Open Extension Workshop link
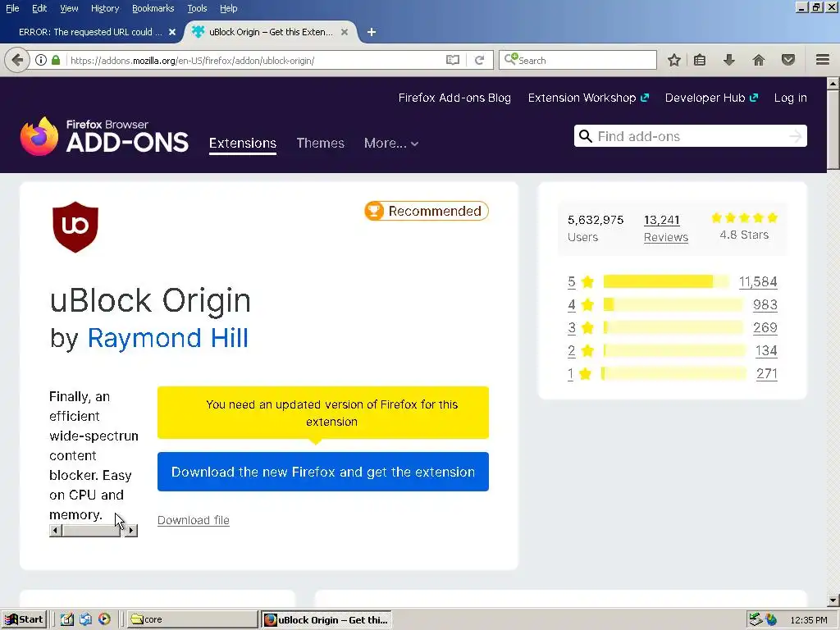Image resolution: width=840 pixels, height=630 pixels. pyautogui.click(x=588, y=98)
